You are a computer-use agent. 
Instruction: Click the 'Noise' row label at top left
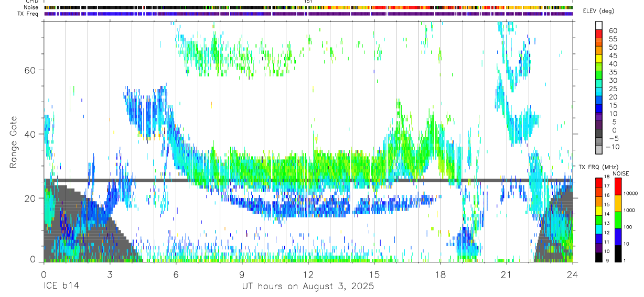pos(31,7)
